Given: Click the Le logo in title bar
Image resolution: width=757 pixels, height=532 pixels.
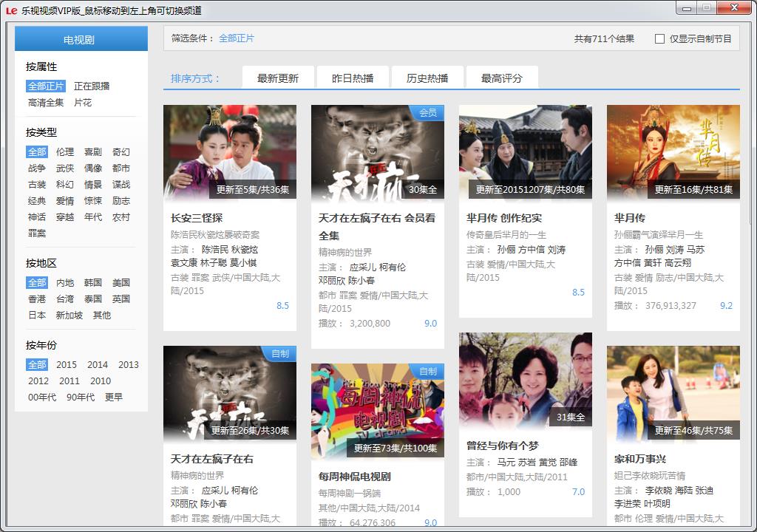Looking at the screenshot, I should (11, 10).
